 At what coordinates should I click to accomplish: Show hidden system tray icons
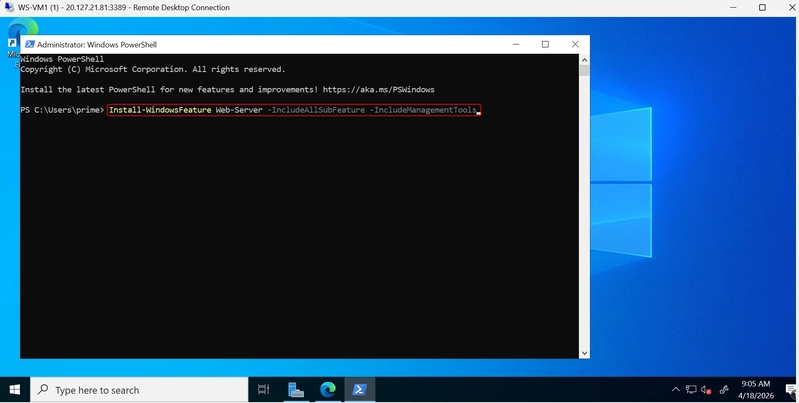tap(676, 390)
